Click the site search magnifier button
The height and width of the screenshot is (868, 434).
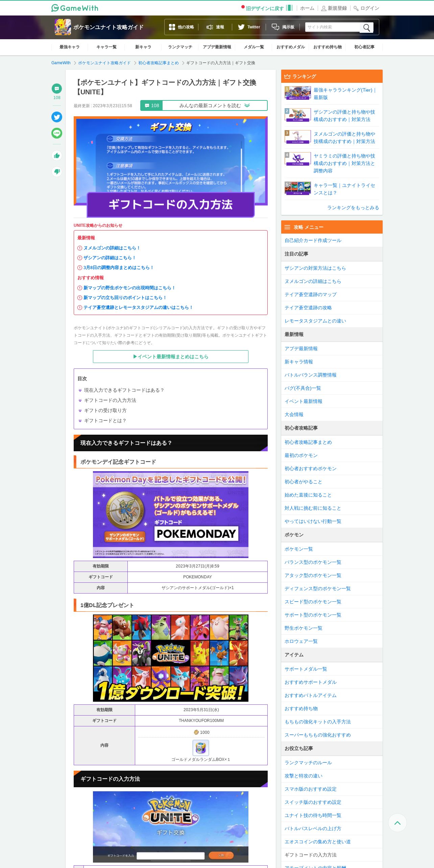coord(366,27)
